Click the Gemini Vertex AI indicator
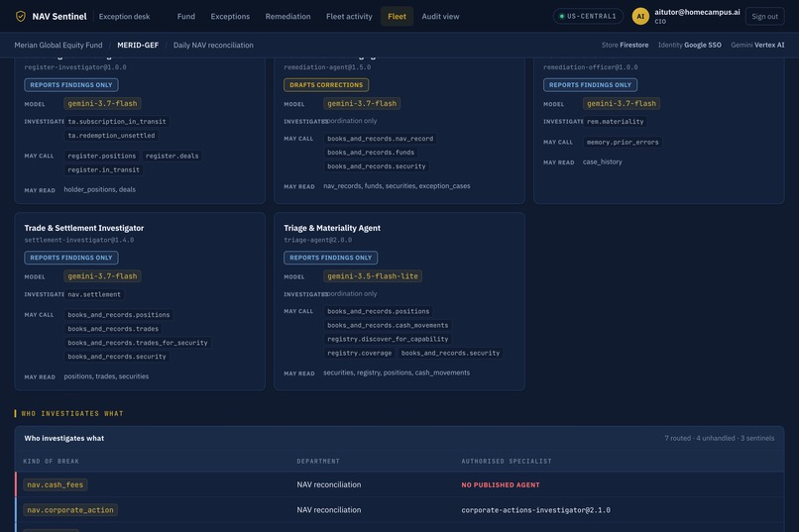 coord(757,45)
